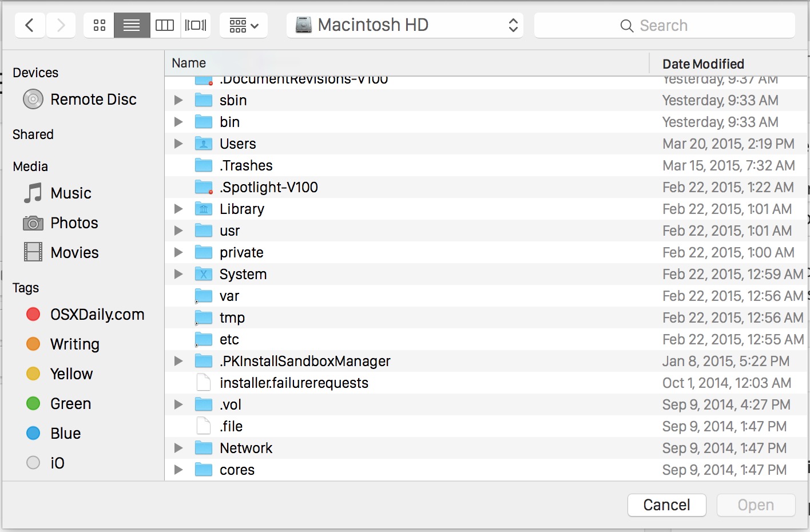Screen dimensions: 810x532
Task: Expand the Library folder disclosure triangle
Action: 178,209
